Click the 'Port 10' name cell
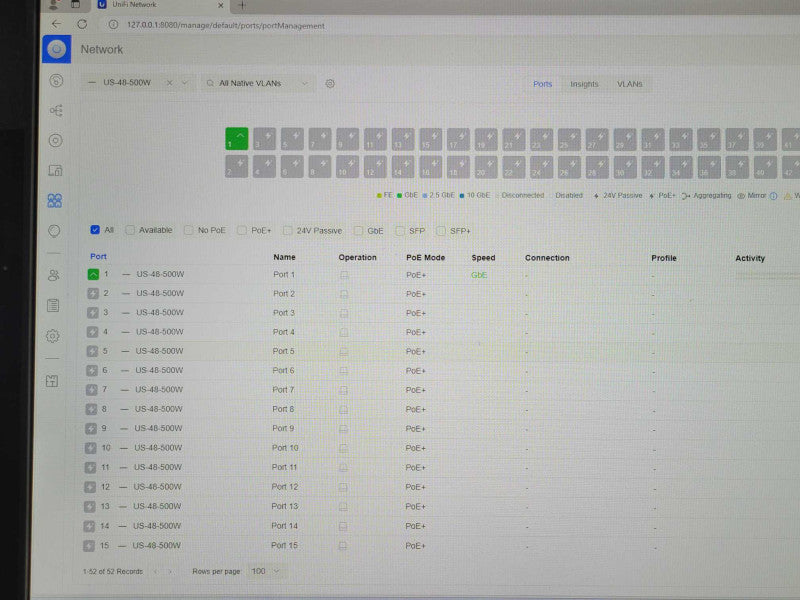 point(285,448)
